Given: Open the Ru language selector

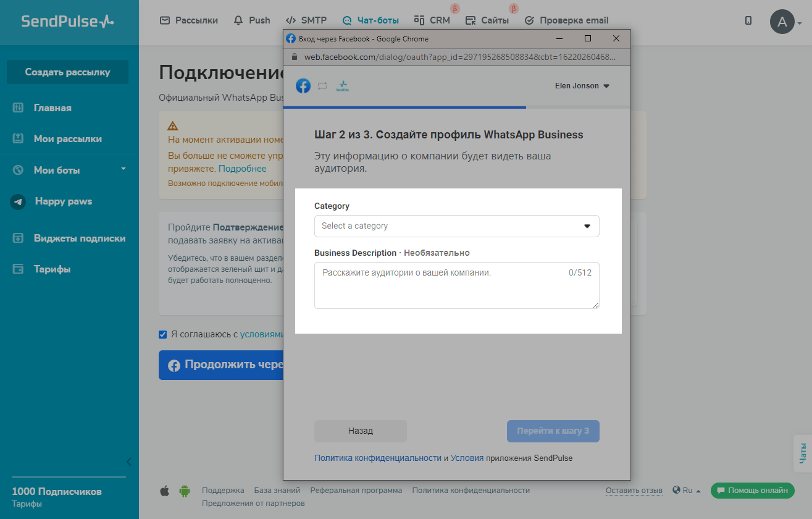Looking at the screenshot, I should point(687,491).
